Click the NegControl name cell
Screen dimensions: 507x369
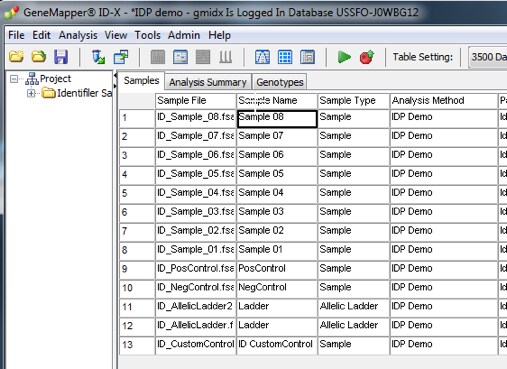(x=277, y=288)
